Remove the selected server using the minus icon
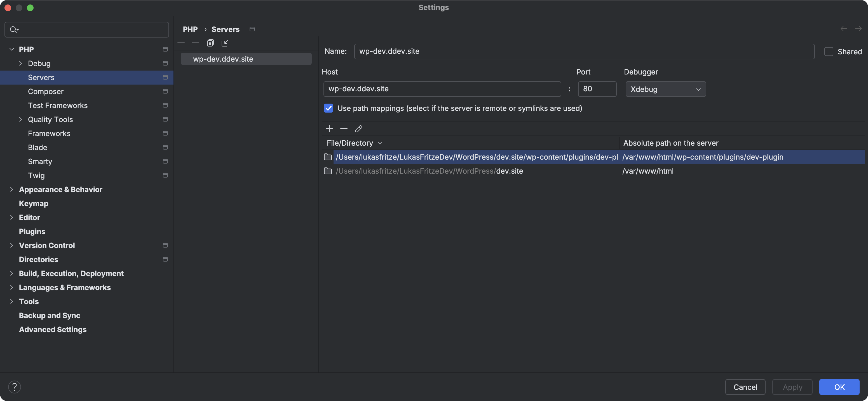Screen dimensions: 868x401 tap(195, 43)
